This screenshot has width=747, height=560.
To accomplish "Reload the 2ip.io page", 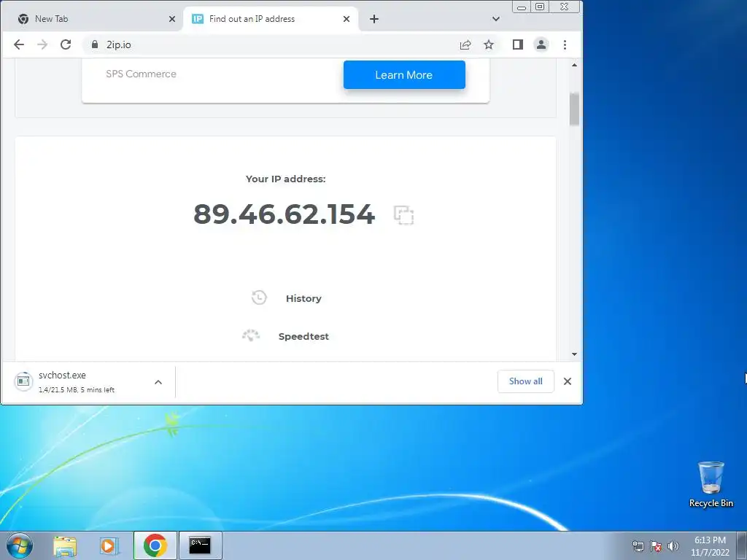I will pos(66,44).
